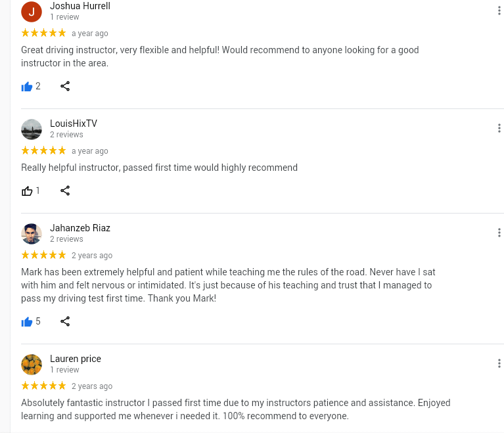Expand options menu for Jahanzeb Riaz's review

pos(499,233)
